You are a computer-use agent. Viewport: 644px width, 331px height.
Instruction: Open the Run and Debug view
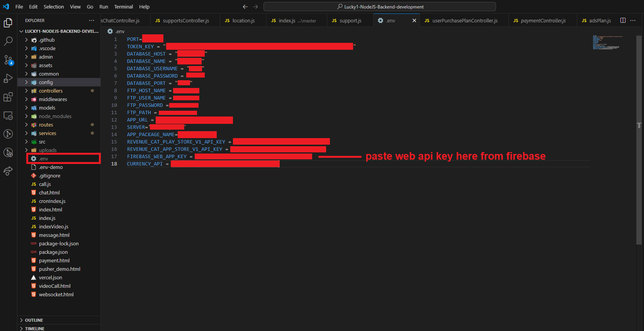point(8,78)
